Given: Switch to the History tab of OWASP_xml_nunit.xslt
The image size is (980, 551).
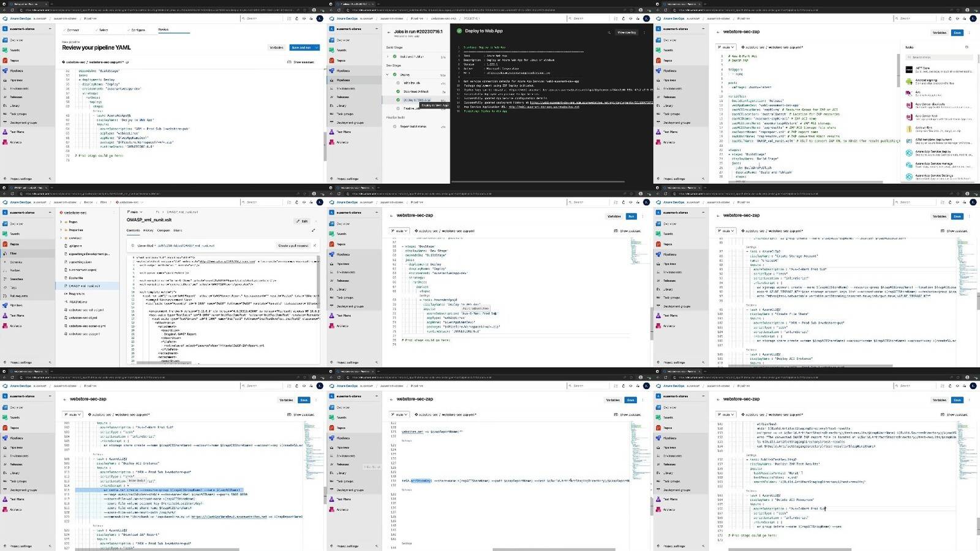Looking at the screenshot, I should 148,230.
